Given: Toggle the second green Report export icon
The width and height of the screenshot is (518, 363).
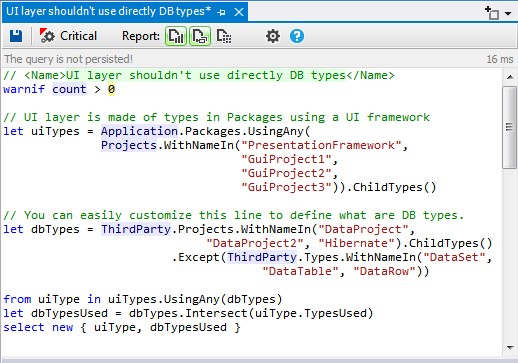Looking at the screenshot, I should (200, 36).
